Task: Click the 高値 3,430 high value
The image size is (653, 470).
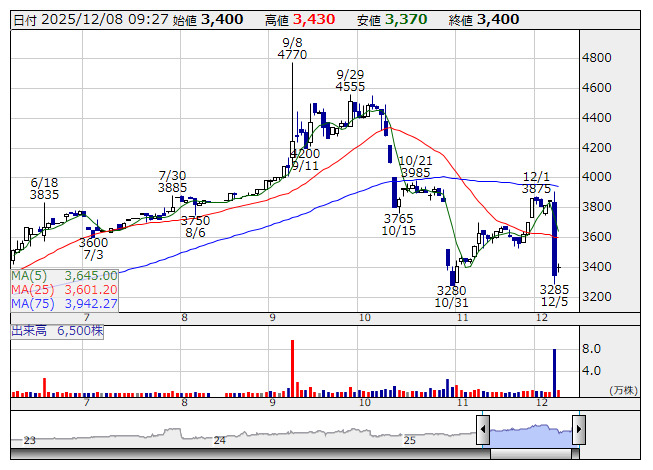Action: pos(300,20)
